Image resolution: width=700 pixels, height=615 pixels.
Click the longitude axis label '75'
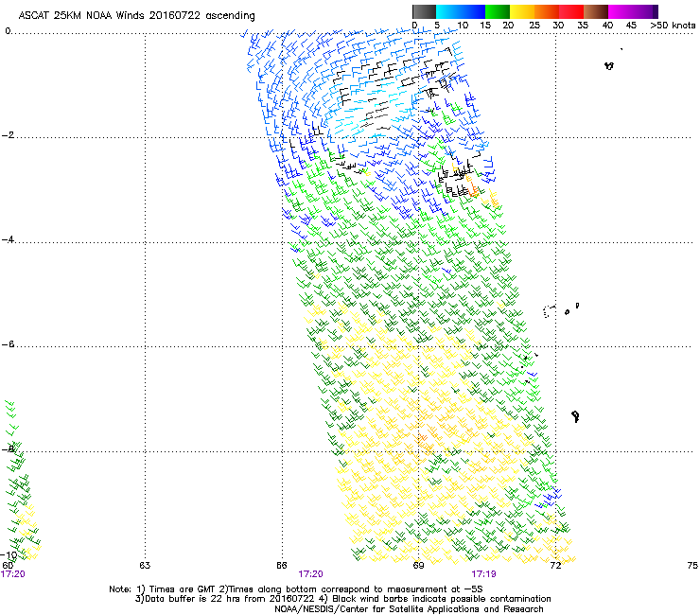coord(692,566)
